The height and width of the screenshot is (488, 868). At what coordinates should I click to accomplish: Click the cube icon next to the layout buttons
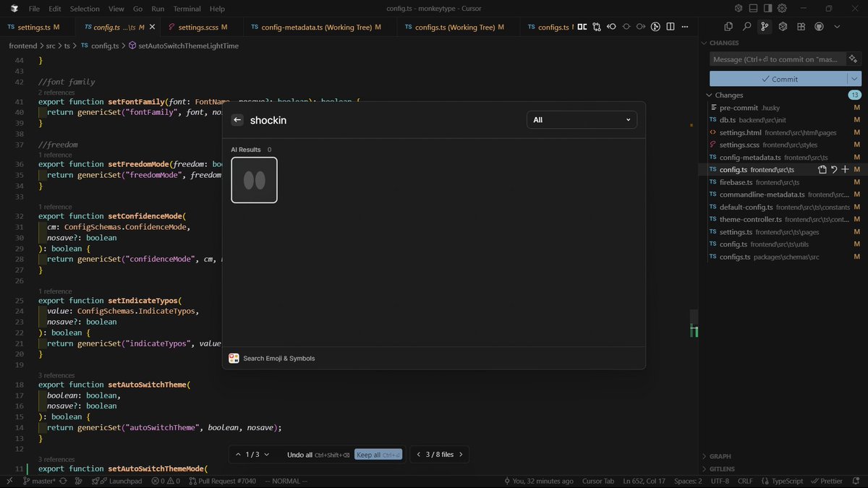[x=739, y=9]
